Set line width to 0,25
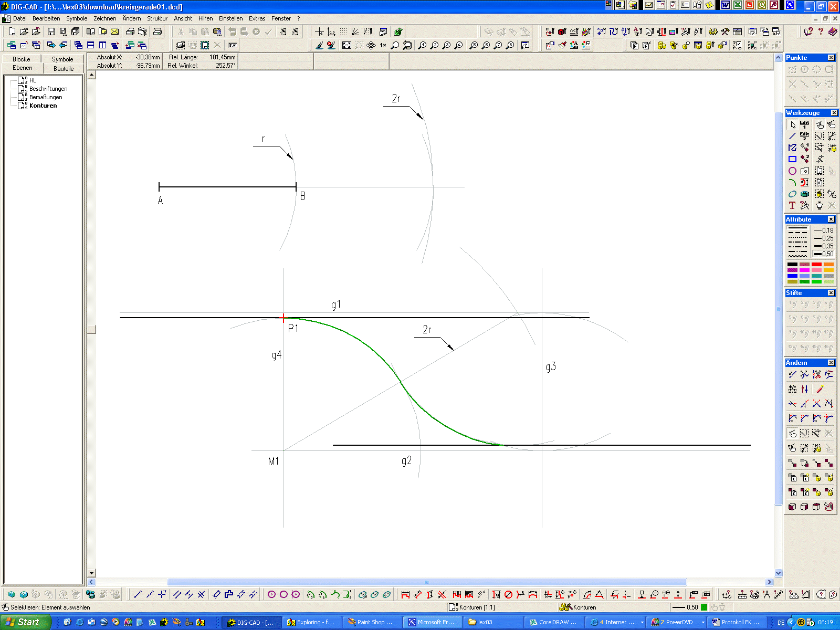Screen dimensions: 840x630 pos(823,238)
